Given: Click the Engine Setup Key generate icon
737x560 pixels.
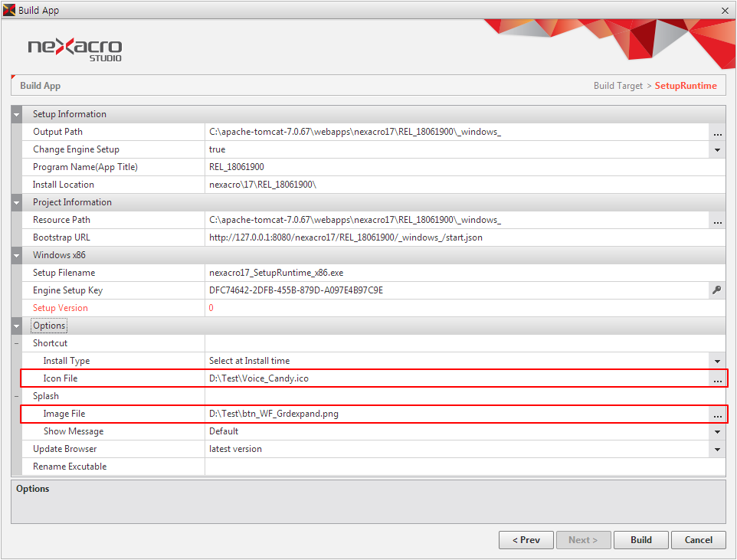Looking at the screenshot, I should (717, 290).
